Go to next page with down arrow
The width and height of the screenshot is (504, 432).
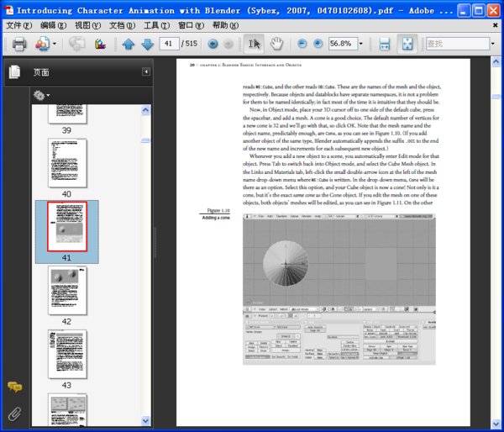click(x=148, y=44)
